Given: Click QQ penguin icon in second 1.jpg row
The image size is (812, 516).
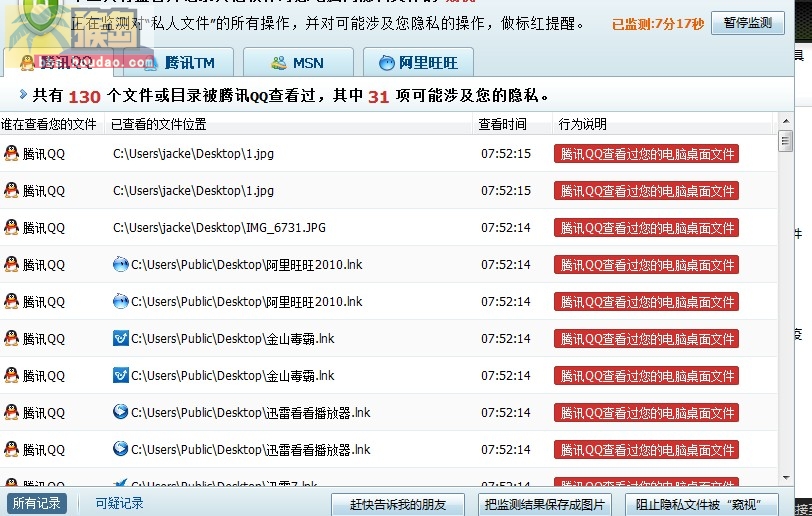Looking at the screenshot, I should 11,190.
